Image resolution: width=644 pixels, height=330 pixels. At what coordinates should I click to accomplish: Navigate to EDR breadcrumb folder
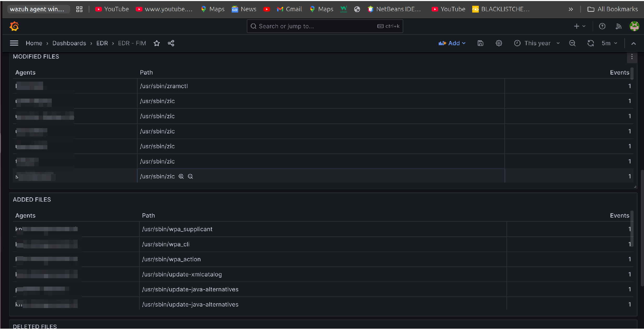pyautogui.click(x=102, y=43)
